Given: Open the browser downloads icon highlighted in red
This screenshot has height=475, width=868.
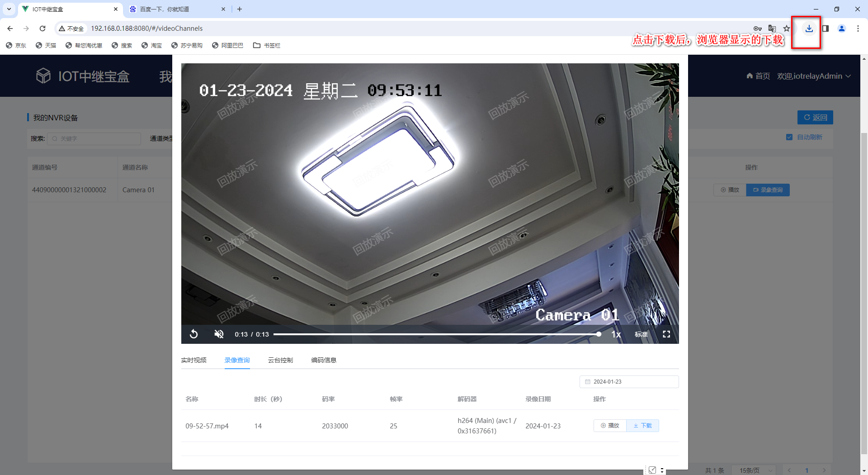Looking at the screenshot, I should pyautogui.click(x=809, y=28).
